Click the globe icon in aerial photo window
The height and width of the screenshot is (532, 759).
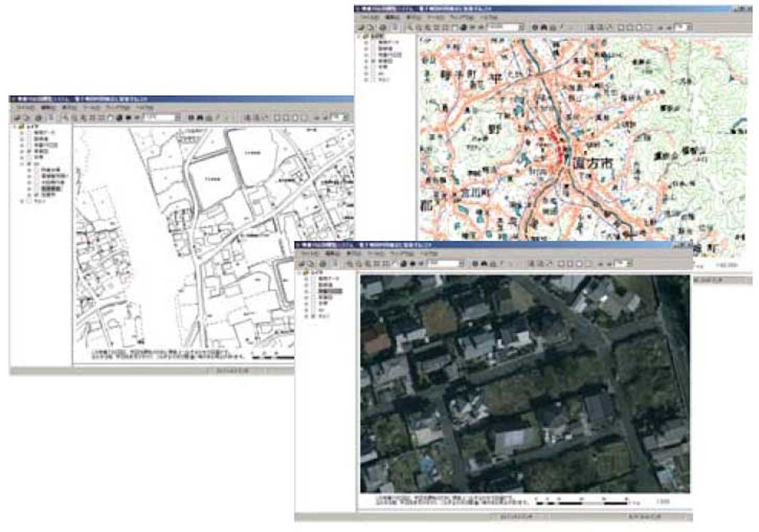click(404, 264)
